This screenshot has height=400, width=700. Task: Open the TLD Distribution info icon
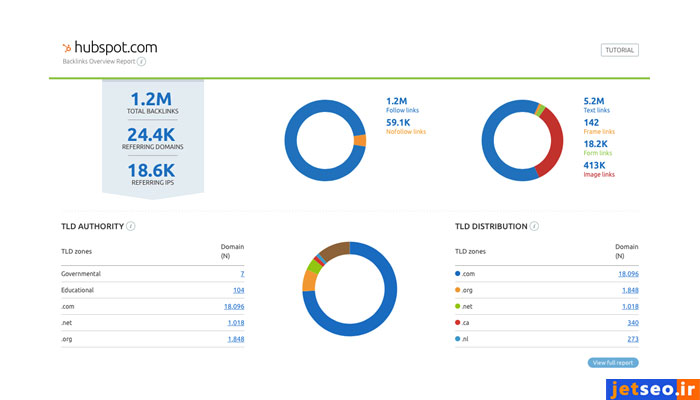[535, 226]
